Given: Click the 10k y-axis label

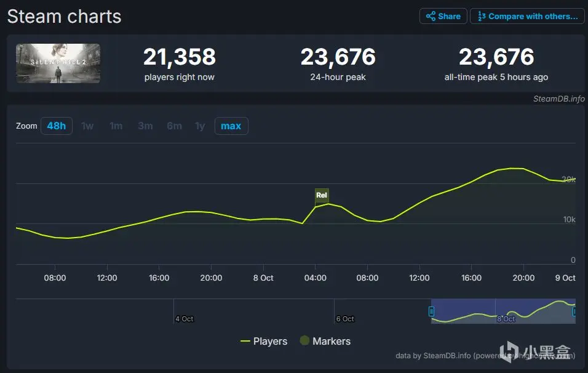Looking at the screenshot, I should (x=570, y=220).
